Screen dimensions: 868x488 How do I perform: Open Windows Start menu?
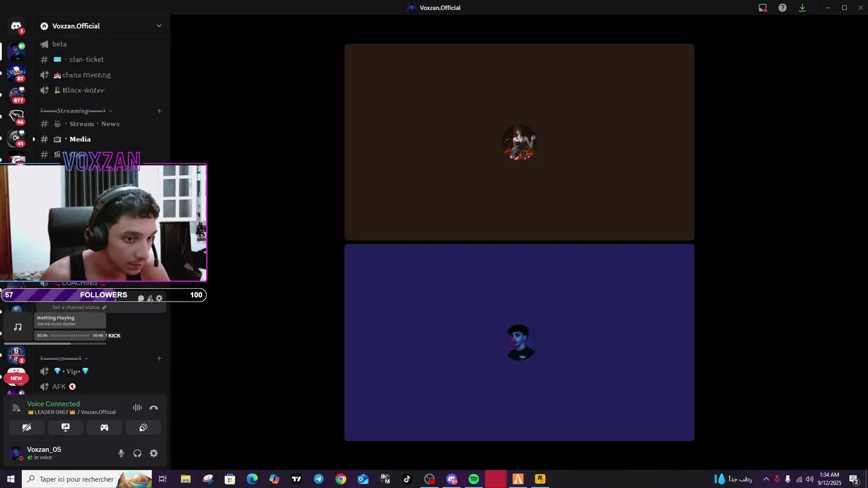(x=10, y=479)
